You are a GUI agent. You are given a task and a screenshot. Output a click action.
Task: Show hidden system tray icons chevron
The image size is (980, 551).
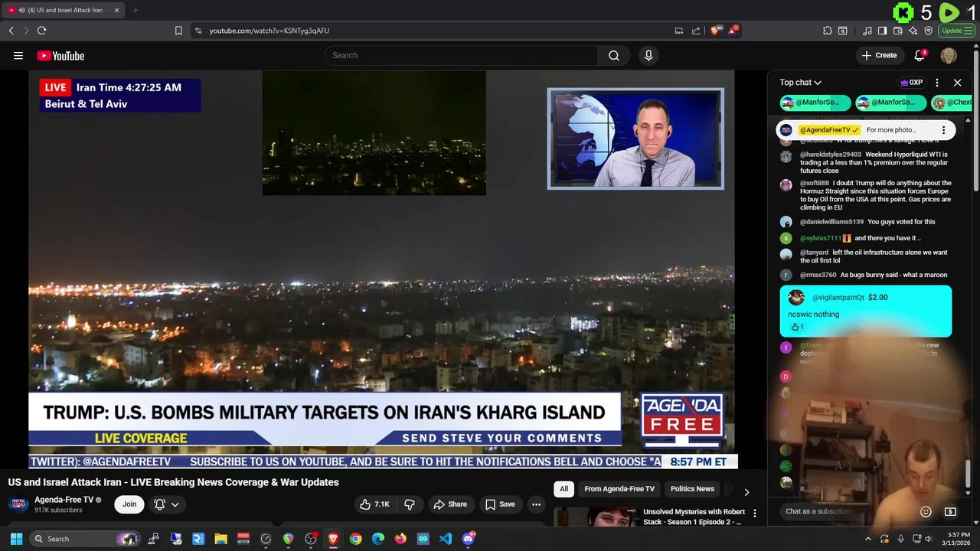pos(867,539)
